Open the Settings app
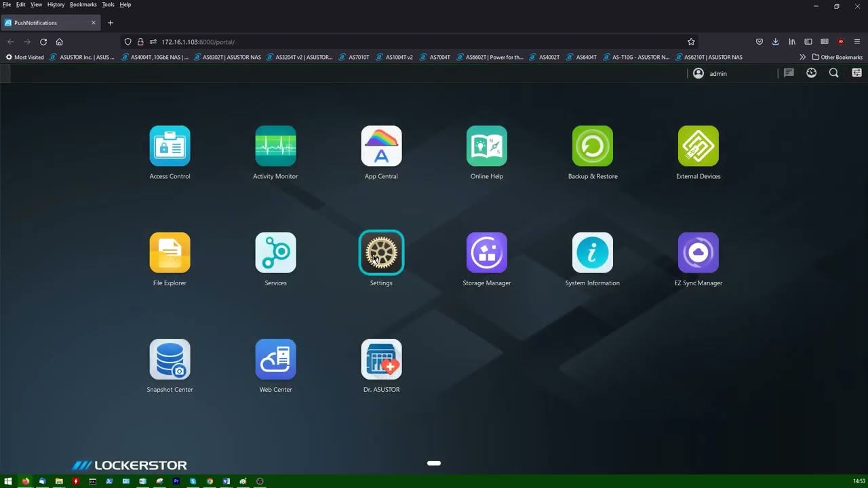868x488 pixels. pyautogui.click(x=381, y=253)
